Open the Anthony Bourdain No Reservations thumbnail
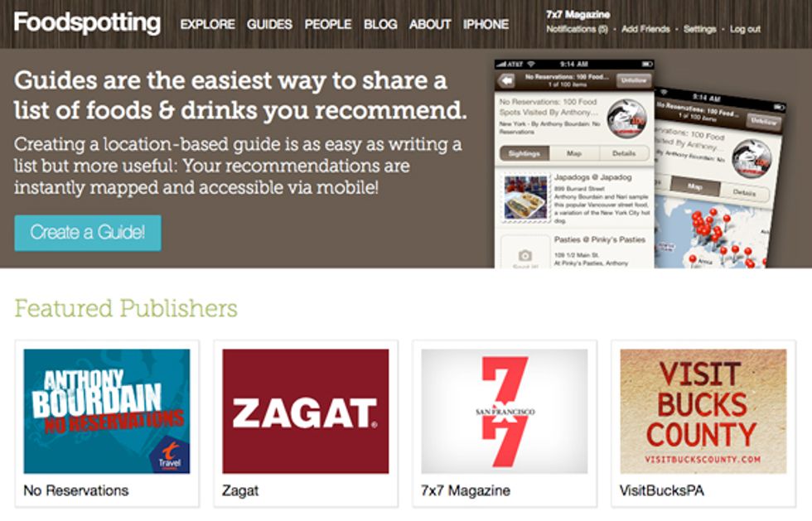 (x=107, y=411)
